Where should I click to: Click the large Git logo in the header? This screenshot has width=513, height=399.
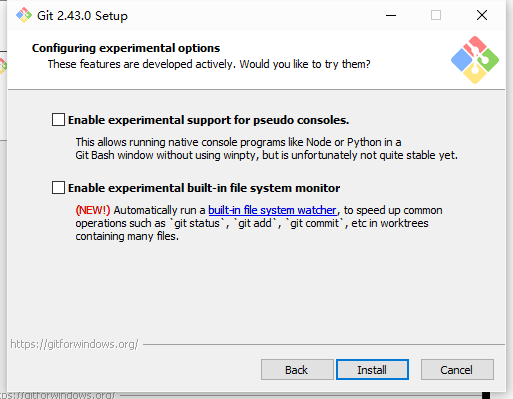tap(475, 60)
